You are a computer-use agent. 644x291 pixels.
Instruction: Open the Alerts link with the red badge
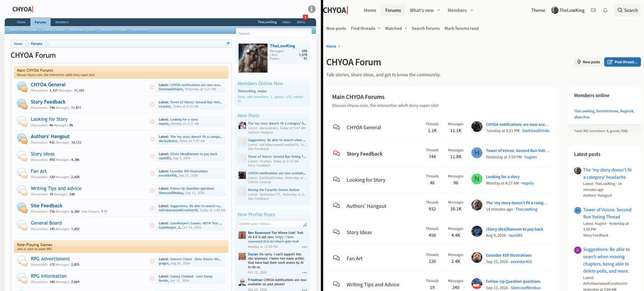pyautogui.click(x=301, y=22)
